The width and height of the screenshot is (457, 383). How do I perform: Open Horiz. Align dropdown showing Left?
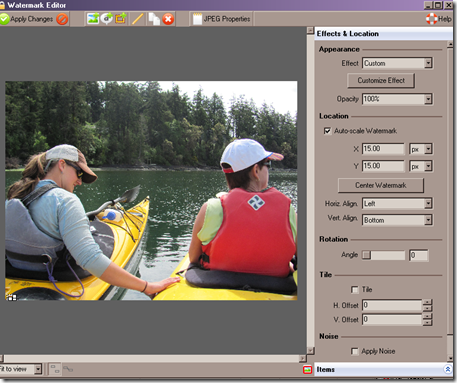pyautogui.click(x=397, y=203)
